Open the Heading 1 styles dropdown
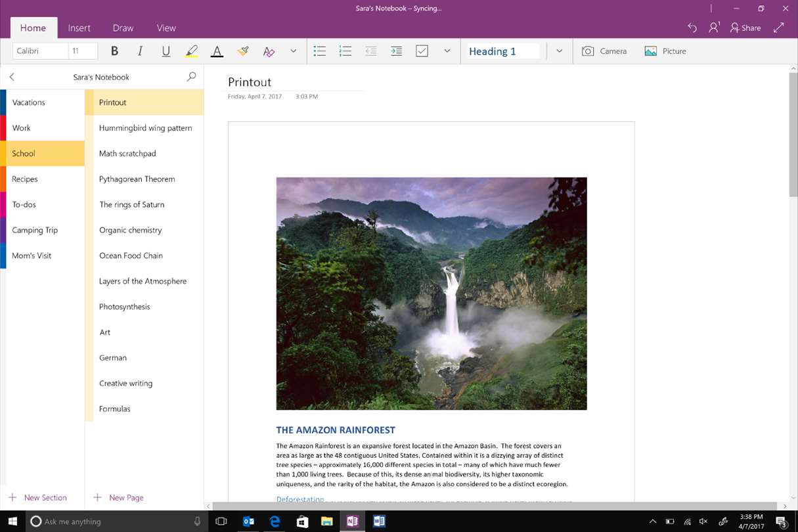This screenshot has height=532, width=798. [x=559, y=51]
